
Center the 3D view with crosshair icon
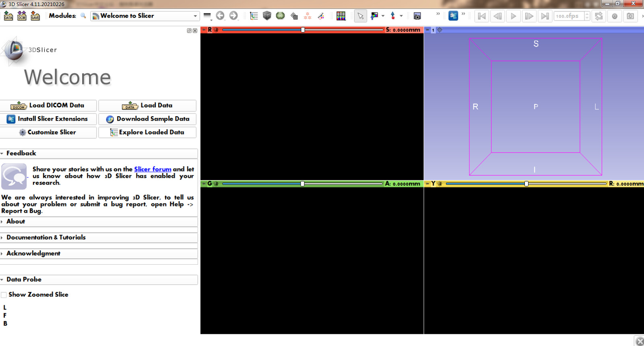tap(440, 30)
